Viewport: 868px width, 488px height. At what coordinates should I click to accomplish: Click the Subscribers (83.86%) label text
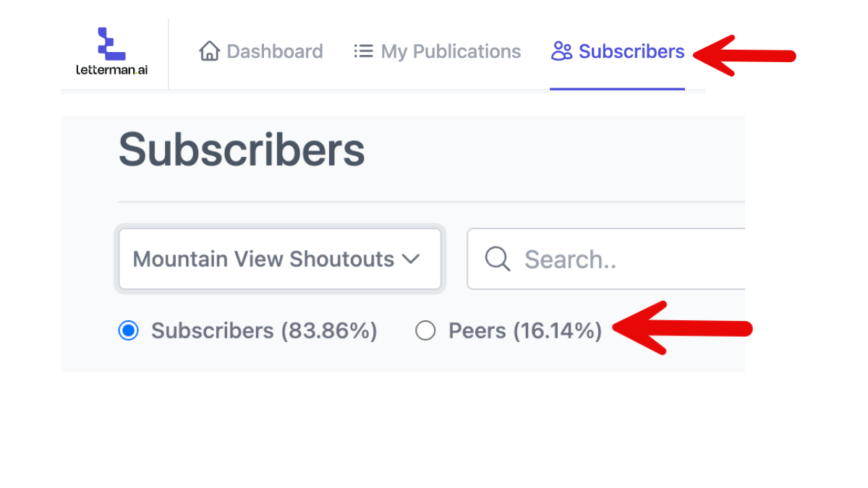(264, 331)
